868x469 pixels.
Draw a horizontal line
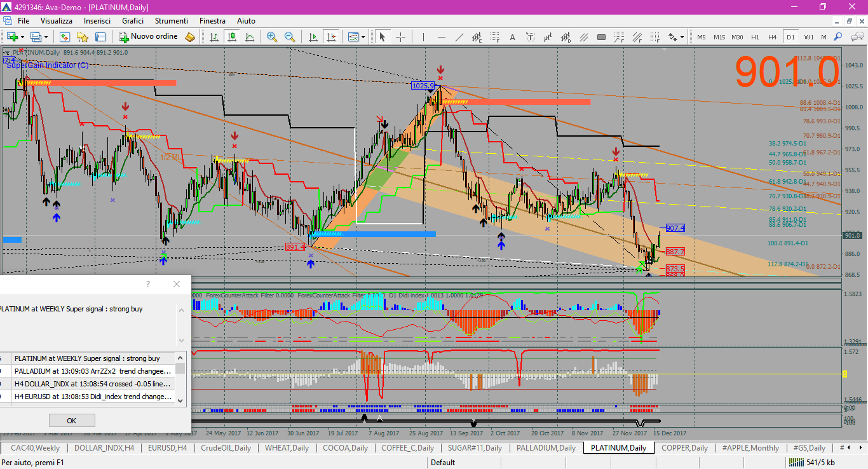click(x=442, y=37)
